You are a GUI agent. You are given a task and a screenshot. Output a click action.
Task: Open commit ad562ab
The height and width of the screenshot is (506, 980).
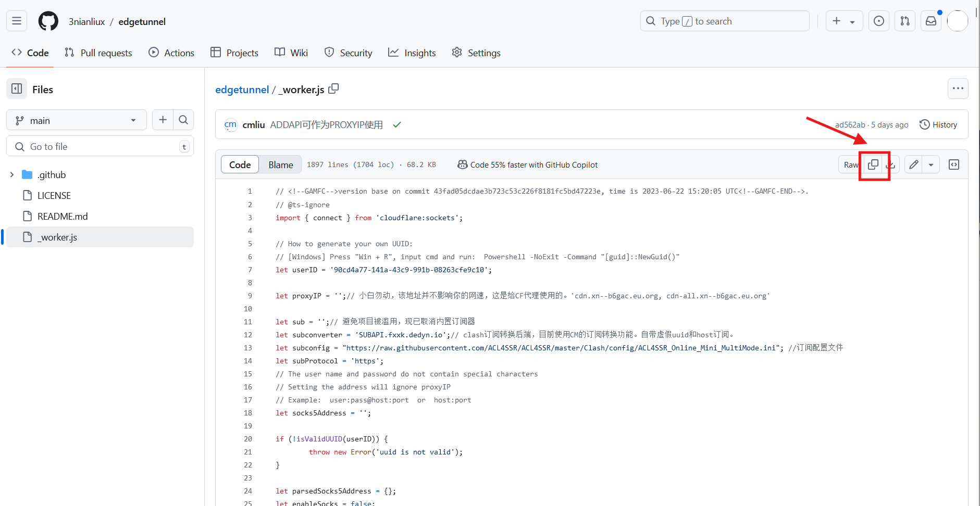(x=850, y=125)
